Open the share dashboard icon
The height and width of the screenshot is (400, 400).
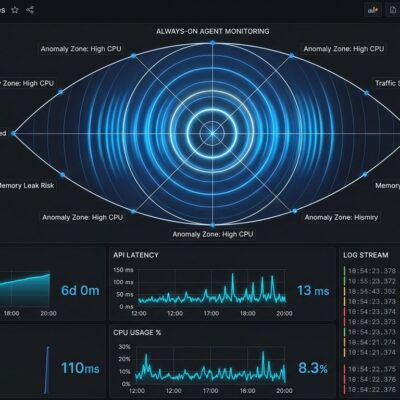(x=30, y=10)
